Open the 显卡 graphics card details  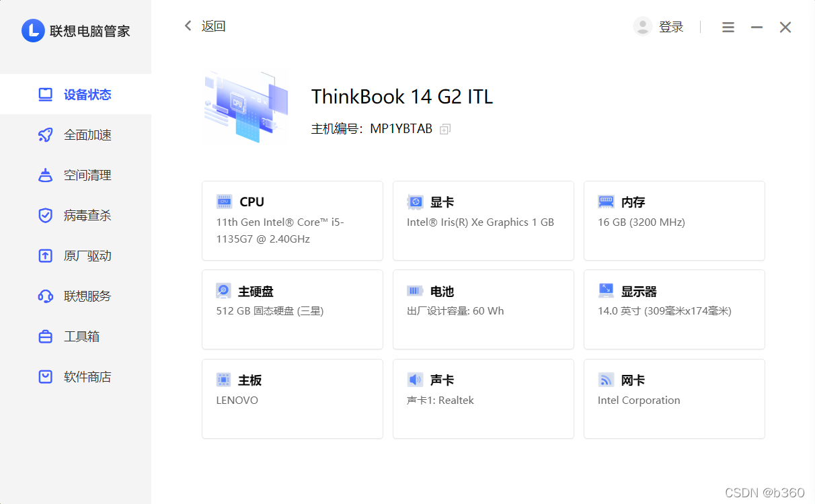tap(483, 220)
